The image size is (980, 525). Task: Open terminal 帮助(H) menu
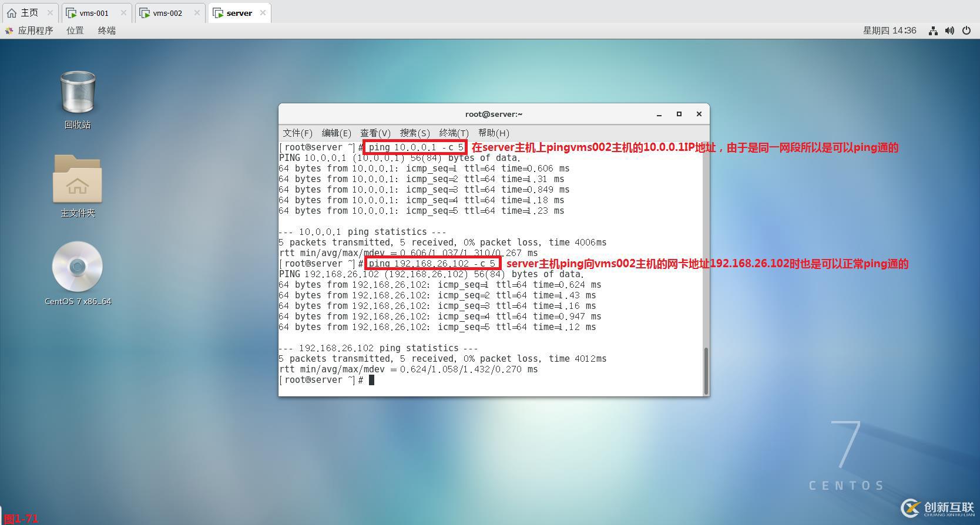coord(494,133)
